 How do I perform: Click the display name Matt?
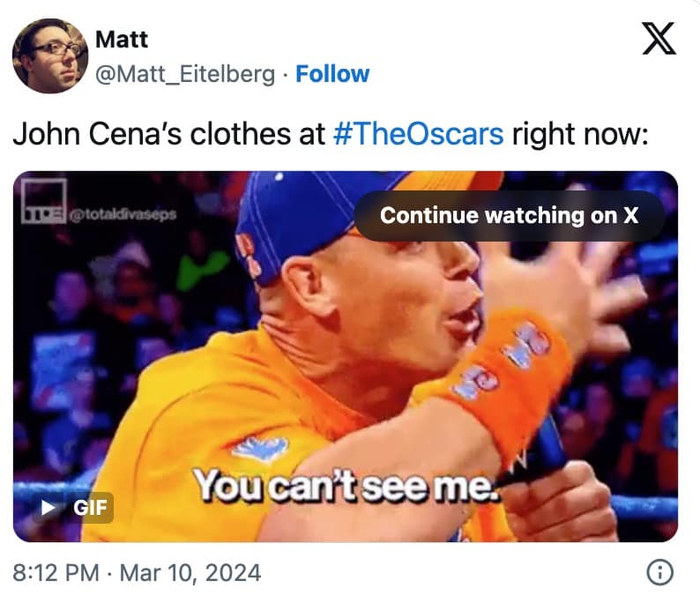pyautogui.click(x=121, y=41)
